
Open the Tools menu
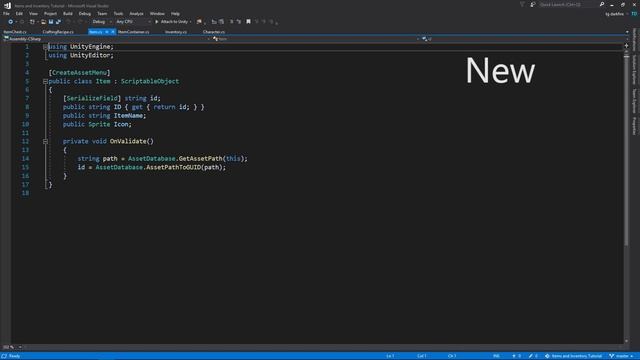[x=118, y=13]
